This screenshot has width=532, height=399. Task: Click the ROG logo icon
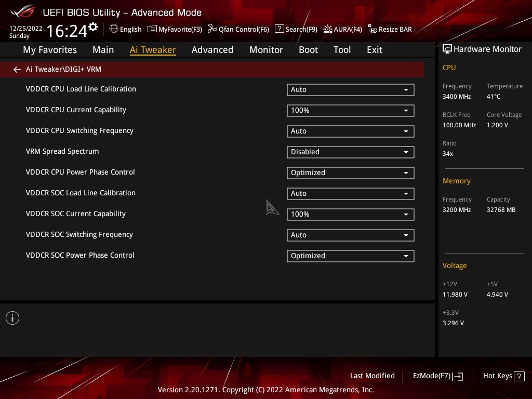click(22, 11)
